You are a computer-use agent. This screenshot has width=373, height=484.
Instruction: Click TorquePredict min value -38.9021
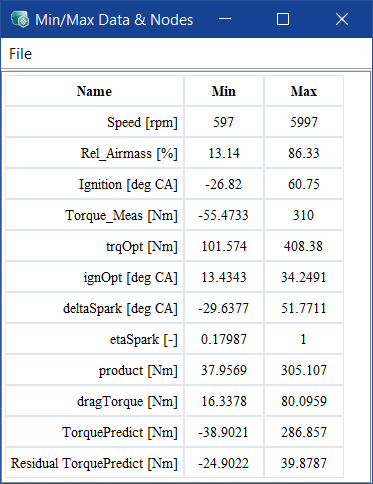(x=224, y=432)
